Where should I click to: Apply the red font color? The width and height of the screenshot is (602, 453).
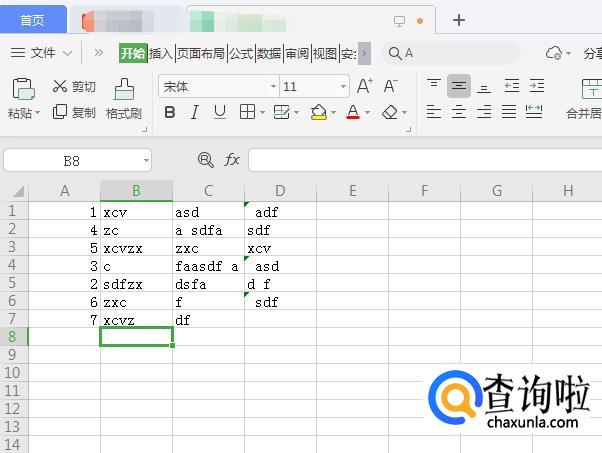tap(353, 112)
